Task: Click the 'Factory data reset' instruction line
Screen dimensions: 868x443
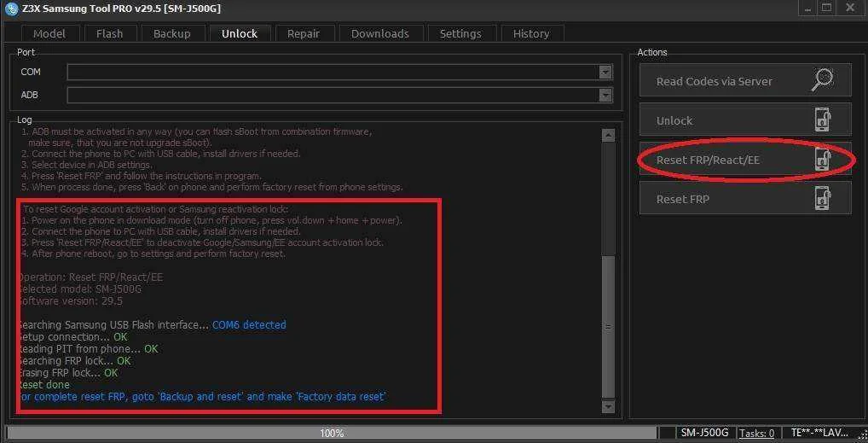Action: pyautogui.click(x=202, y=397)
